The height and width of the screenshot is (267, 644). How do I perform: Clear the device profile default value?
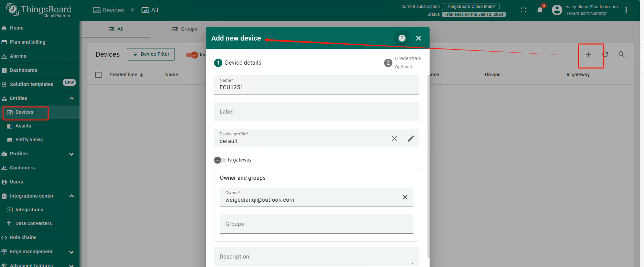coord(394,138)
